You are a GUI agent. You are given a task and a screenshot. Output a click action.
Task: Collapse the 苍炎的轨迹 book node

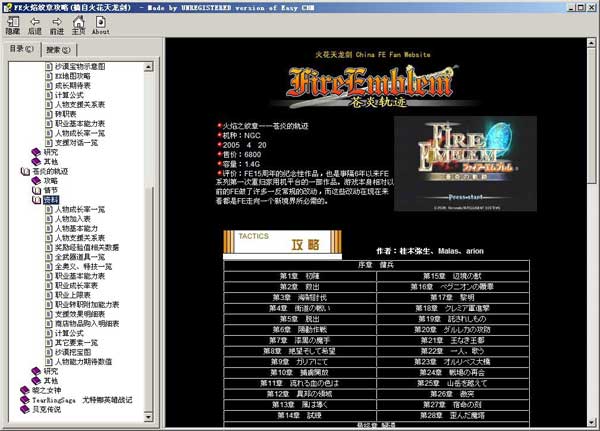(x=25, y=171)
